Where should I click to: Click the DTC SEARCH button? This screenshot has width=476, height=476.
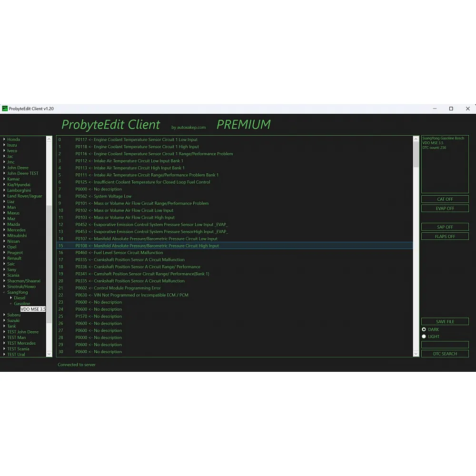tap(445, 354)
